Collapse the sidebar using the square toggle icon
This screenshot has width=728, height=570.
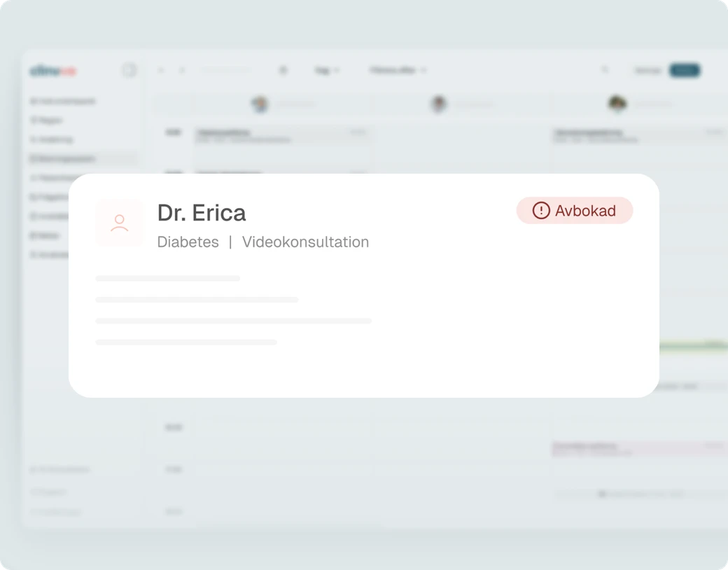[129, 70]
